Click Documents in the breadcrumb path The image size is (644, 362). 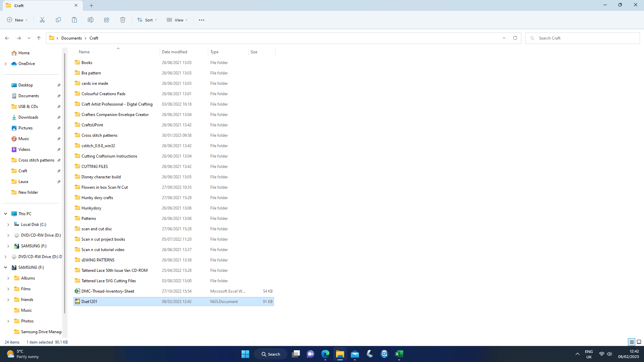71,38
